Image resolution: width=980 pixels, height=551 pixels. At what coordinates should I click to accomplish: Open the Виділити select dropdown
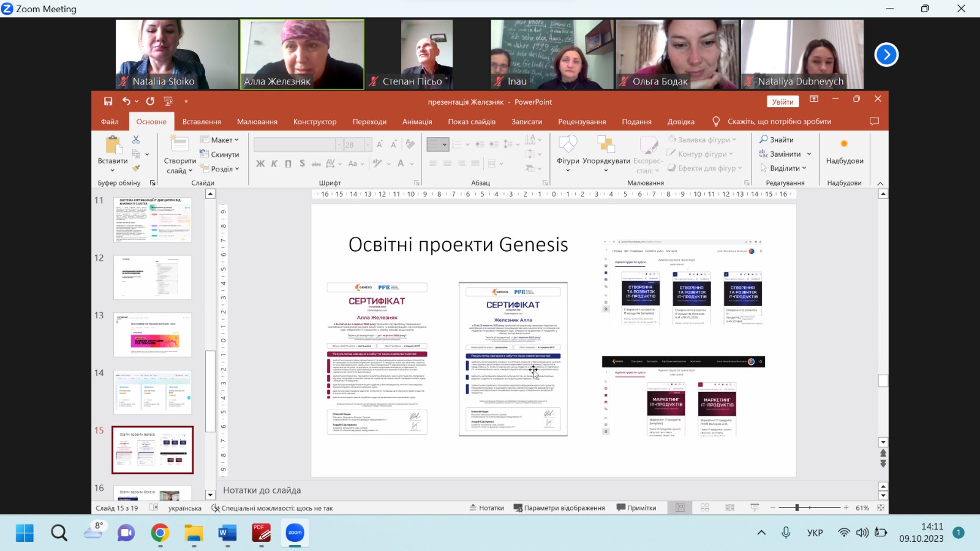783,168
